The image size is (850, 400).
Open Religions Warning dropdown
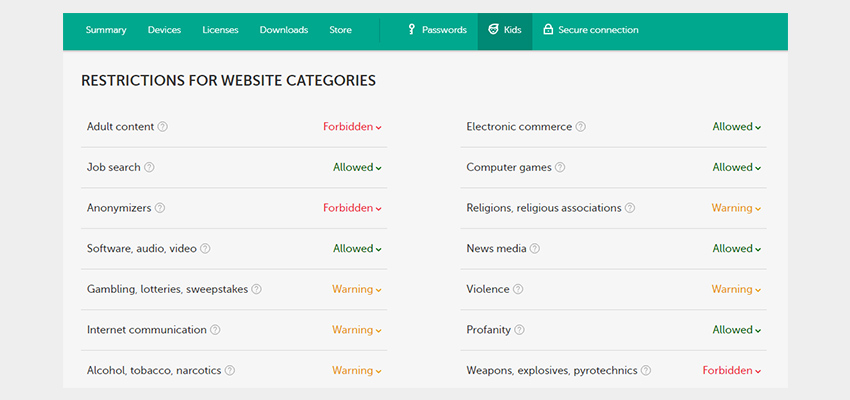coord(736,208)
